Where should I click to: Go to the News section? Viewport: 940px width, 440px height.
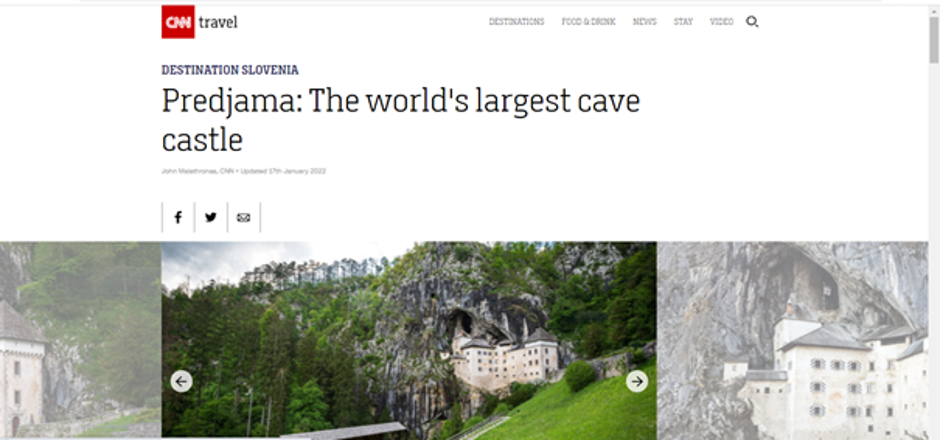pyautogui.click(x=644, y=22)
